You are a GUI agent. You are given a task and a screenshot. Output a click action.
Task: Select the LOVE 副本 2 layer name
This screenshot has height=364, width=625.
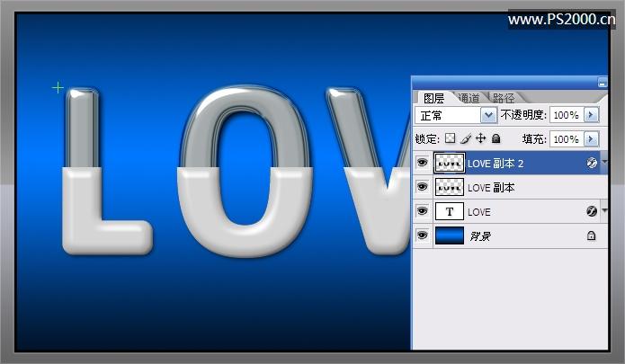[496, 164]
